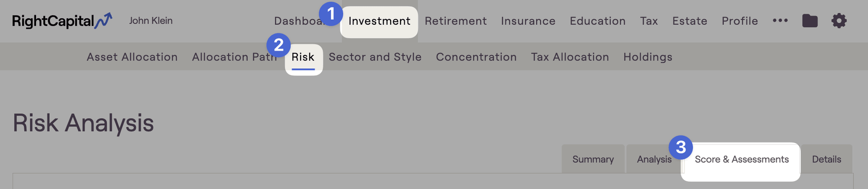Open the Retirement menu
This screenshot has height=189, width=868.
pyautogui.click(x=456, y=21)
